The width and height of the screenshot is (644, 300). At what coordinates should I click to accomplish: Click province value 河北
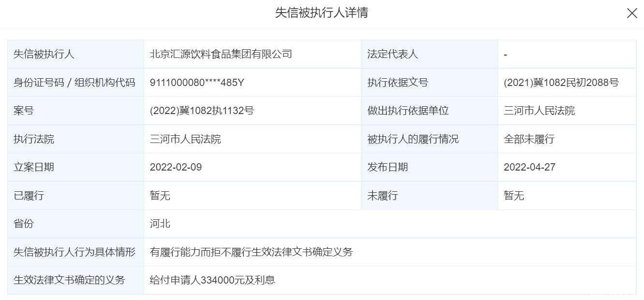point(160,224)
